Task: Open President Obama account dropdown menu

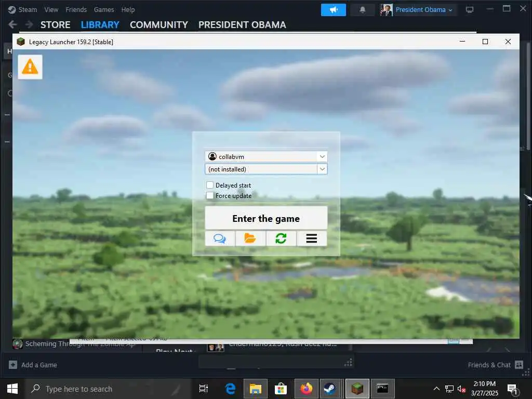Action: [424, 10]
